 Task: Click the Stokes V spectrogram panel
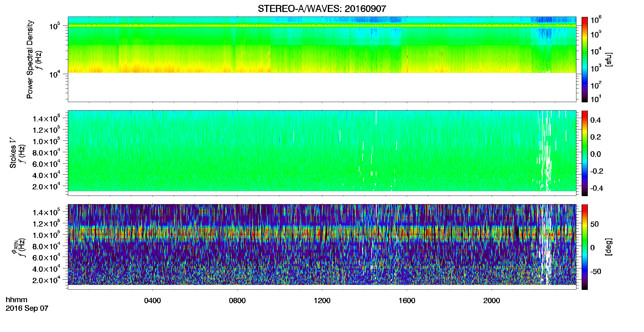(x=322, y=153)
